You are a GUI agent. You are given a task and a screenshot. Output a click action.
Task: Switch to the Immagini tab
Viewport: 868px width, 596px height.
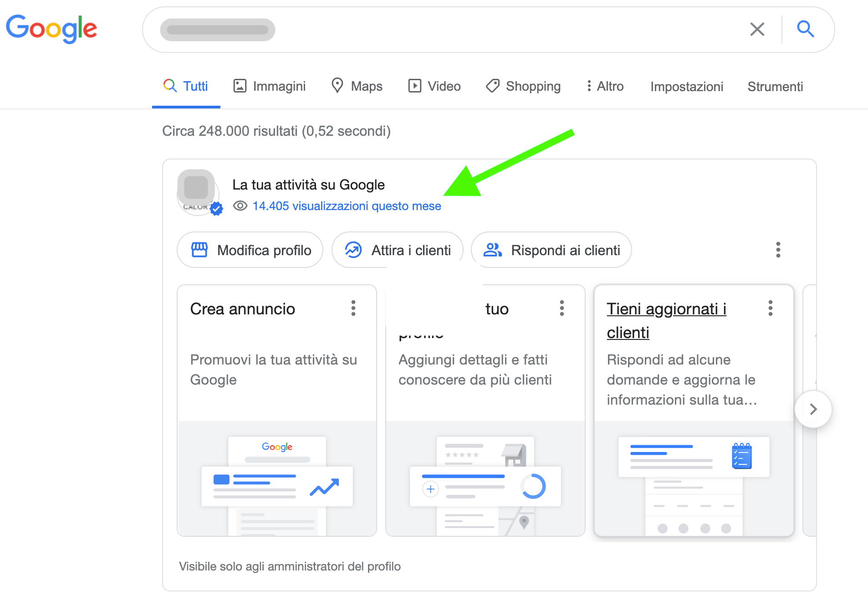point(269,86)
